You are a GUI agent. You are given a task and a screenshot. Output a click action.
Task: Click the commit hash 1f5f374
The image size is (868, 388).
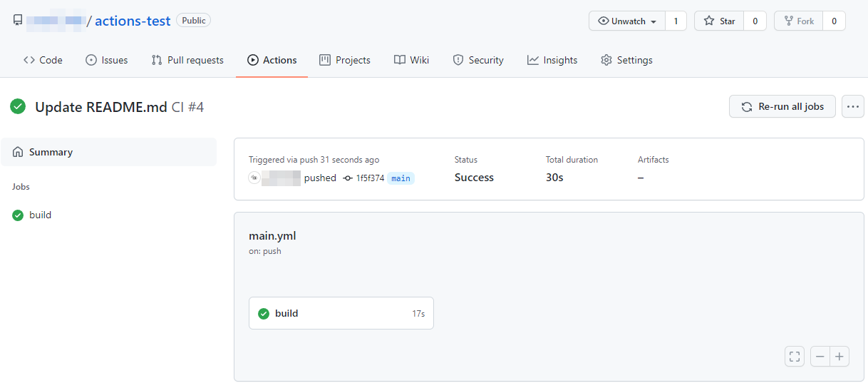coord(370,178)
